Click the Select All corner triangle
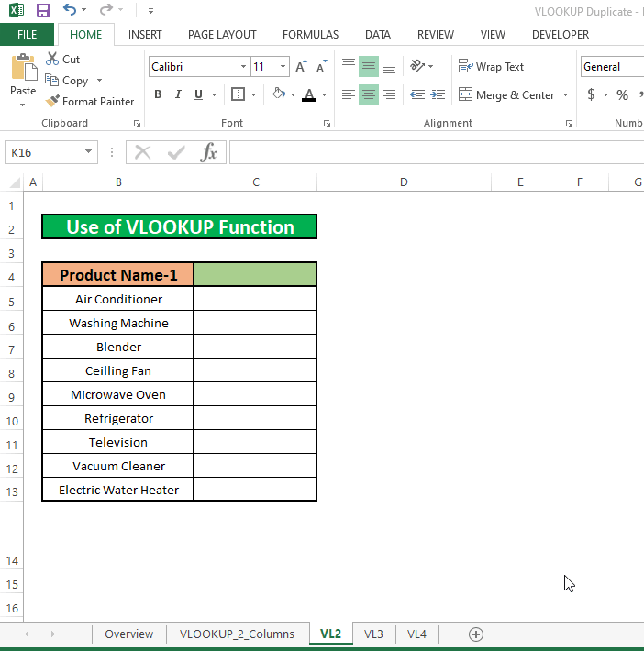This screenshot has height=651, width=644. [x=15, y=182]
